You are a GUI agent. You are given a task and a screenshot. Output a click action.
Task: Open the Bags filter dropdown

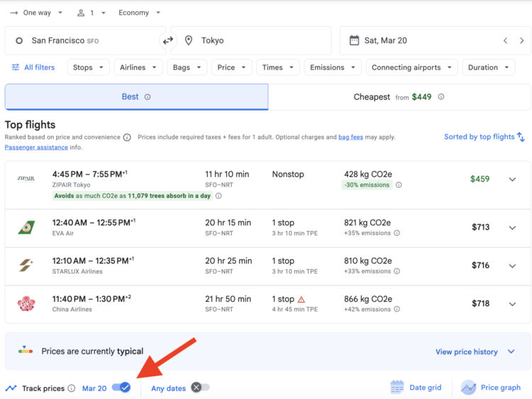tap(187, 67)
